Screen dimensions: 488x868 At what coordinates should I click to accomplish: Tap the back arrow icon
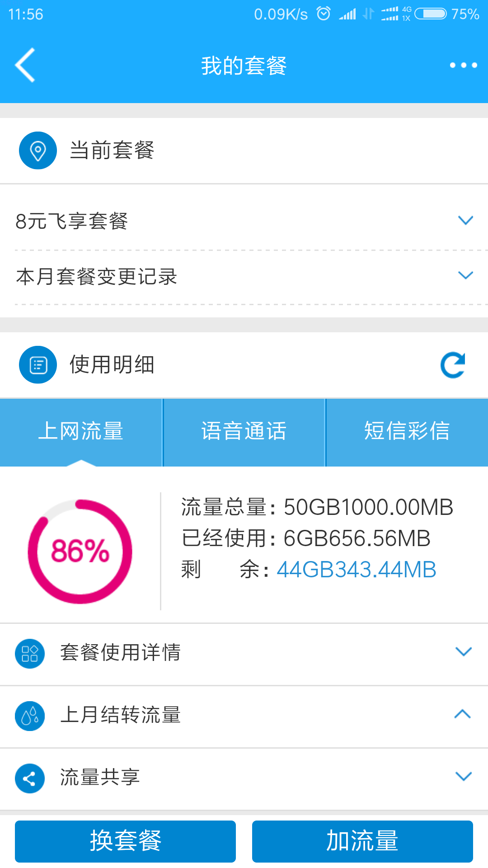(25, 65)
